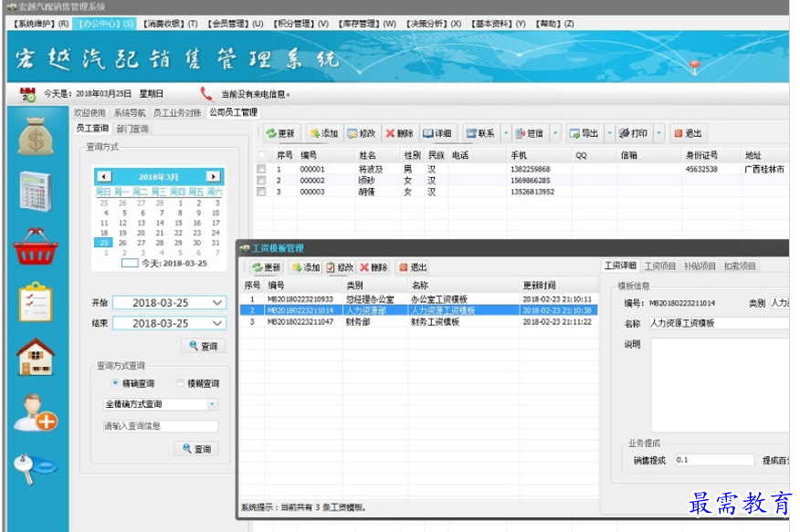Open the key sidebar icon
Image resolution: width=800 pixels, height=532 pixels.
(36, 468)
